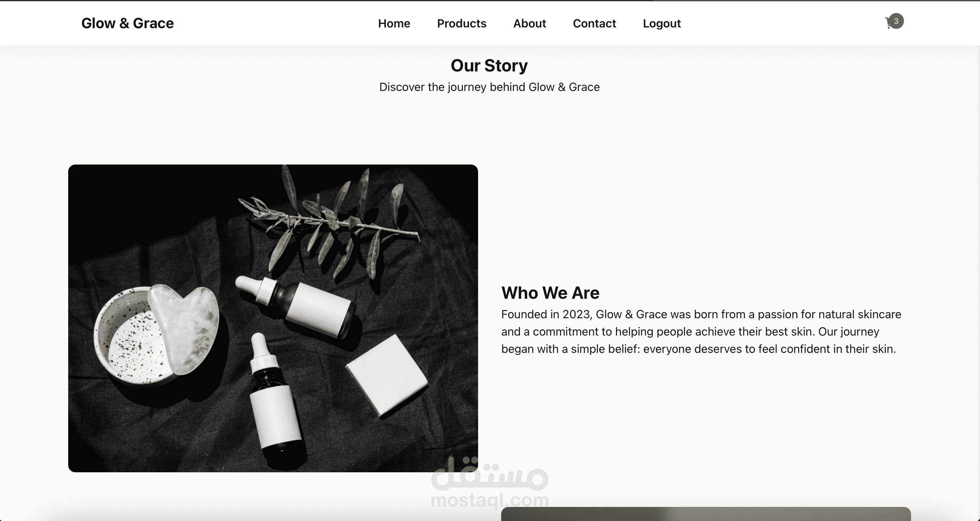980x521 pixels.
Task: Open the shopping cart icon
Action: (889, 23)
